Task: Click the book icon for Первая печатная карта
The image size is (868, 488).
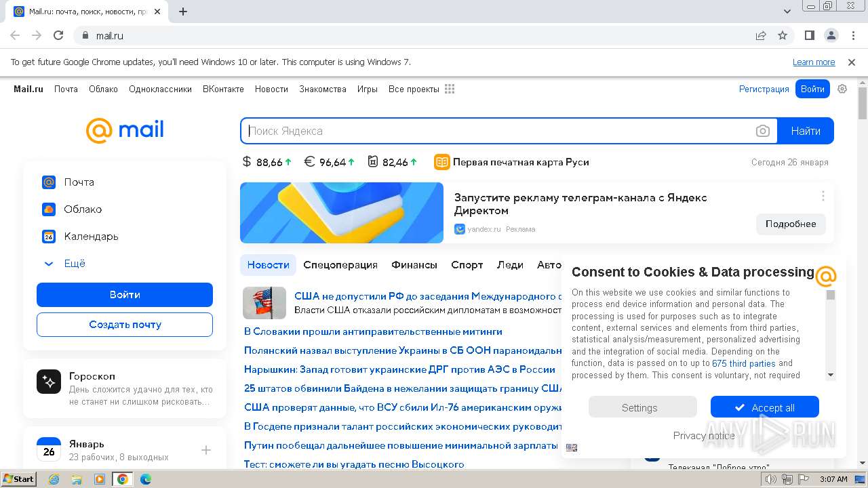Action: [442, 162]
